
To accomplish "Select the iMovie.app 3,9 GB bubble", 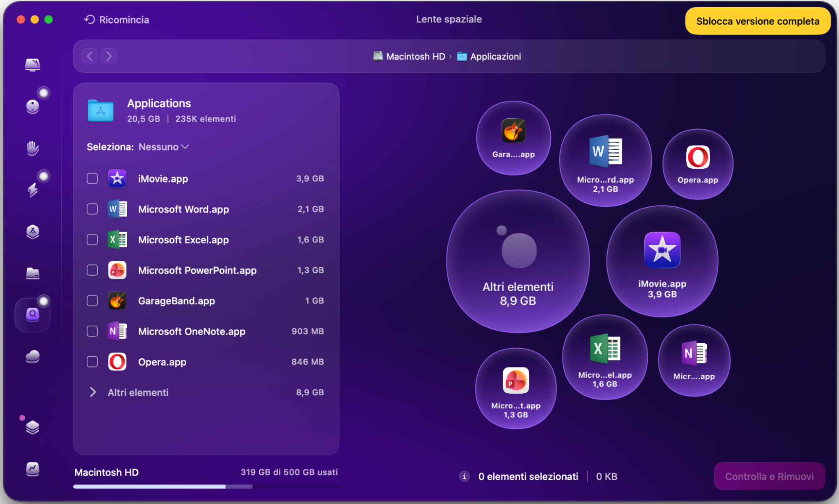I will click(x=662, y=261).
